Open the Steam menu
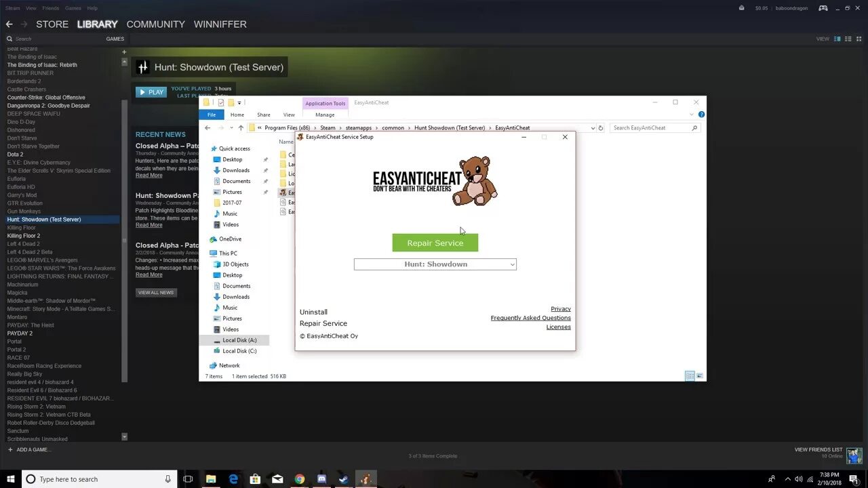The width and height of the screenshot is (868, 488). tap(12, 8)
